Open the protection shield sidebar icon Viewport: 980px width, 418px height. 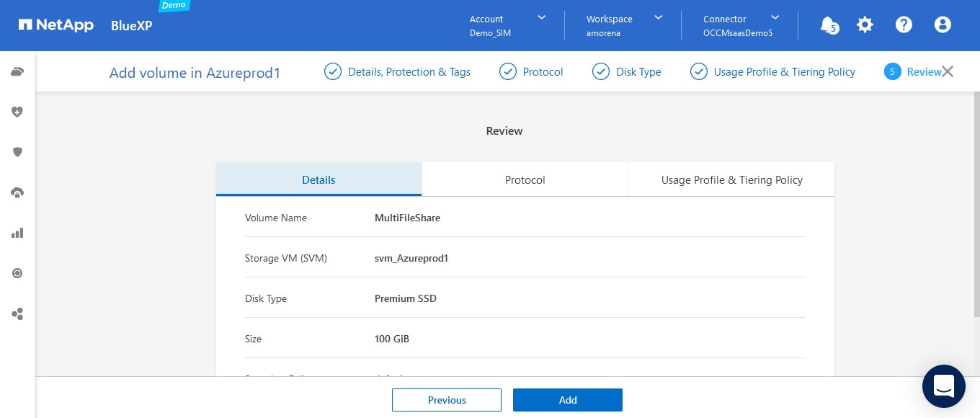pos(17,152)
